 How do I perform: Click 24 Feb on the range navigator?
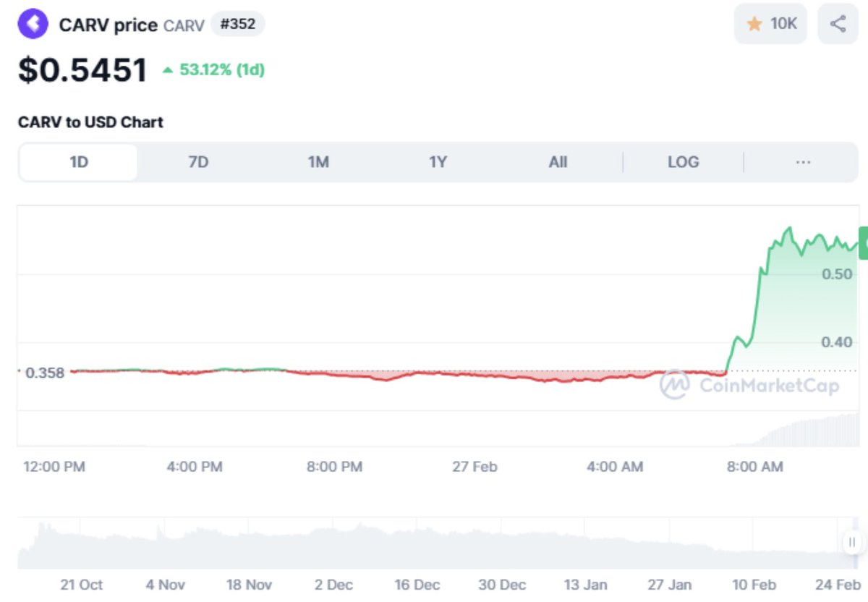(x=838, y=585)
